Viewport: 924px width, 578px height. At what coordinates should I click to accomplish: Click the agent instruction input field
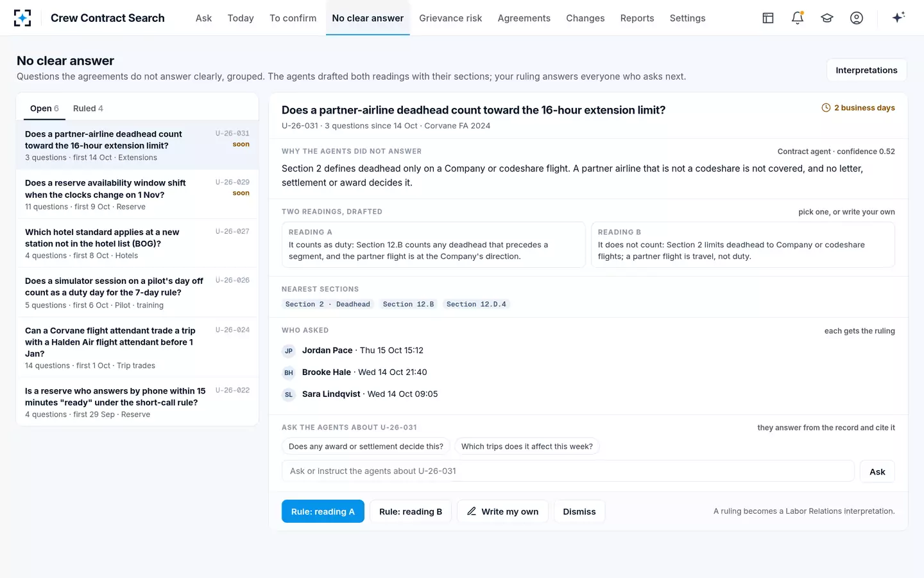tap(568, 471)
